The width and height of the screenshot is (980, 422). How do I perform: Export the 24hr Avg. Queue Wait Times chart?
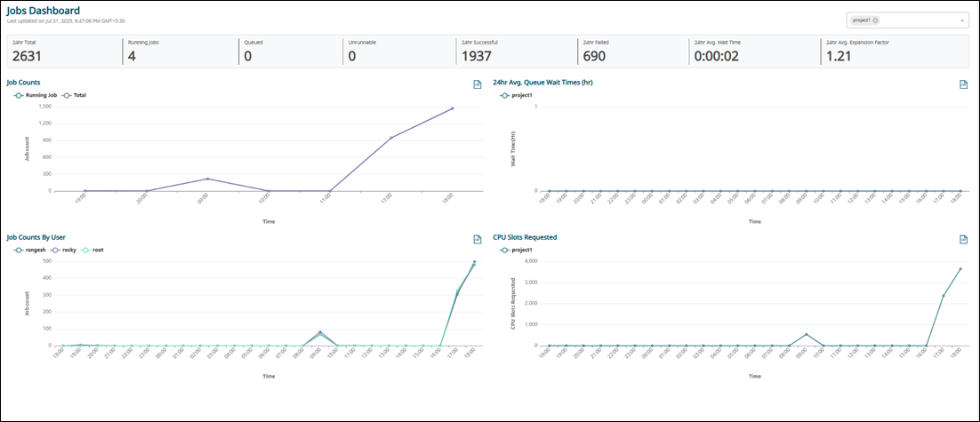pos(963,84)
